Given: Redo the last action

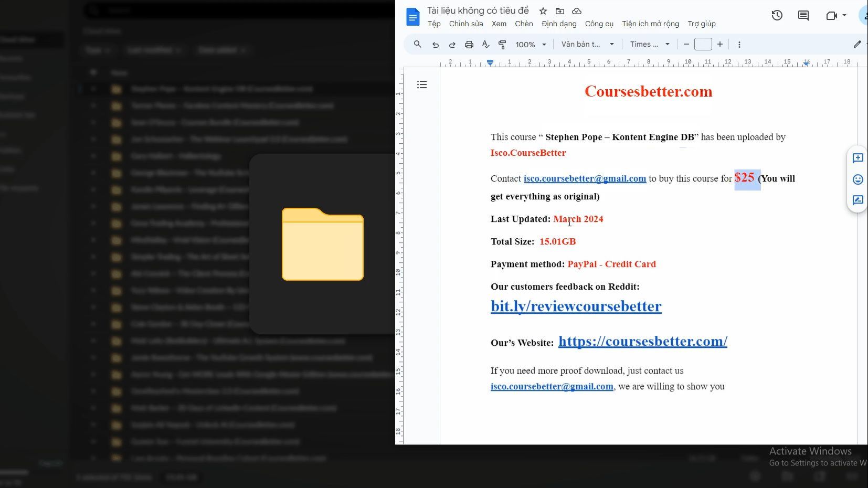Looking at the screenshot, I should pos(452,45).
